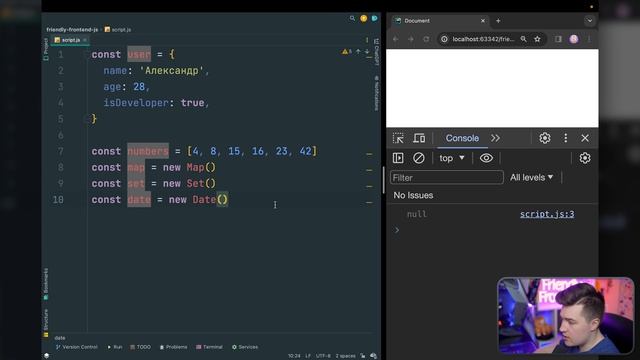Click browser forward arrow
The height and width of the screenshot is (360, 640).
coord(411,39)
